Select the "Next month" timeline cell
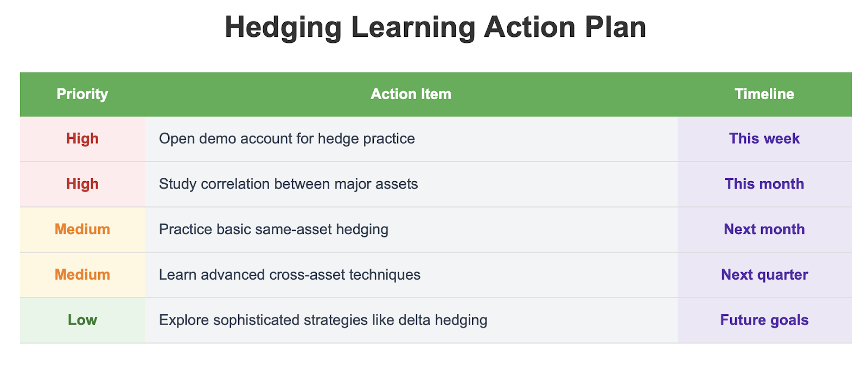The image size is (868, 381). click(x=764, y=230)
